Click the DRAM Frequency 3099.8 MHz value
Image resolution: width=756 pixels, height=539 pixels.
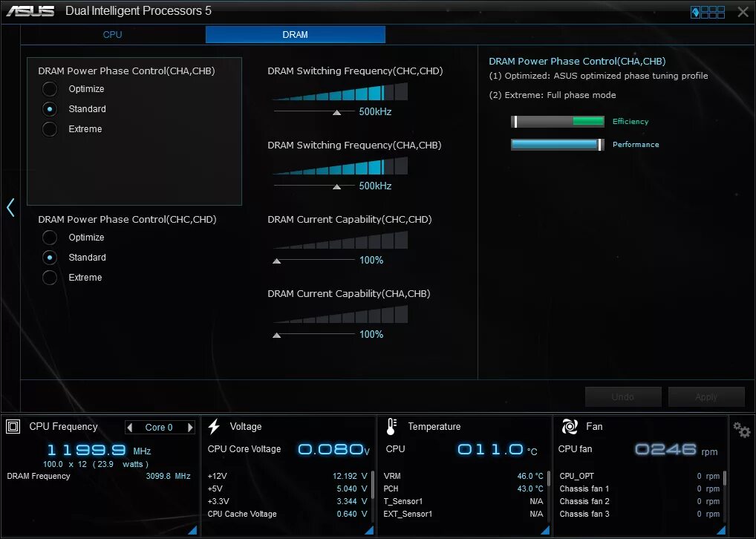pos(169,477)
